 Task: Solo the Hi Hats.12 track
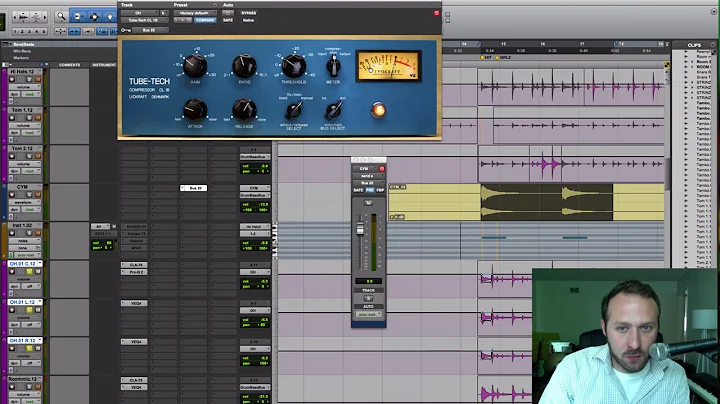(29, 79)
